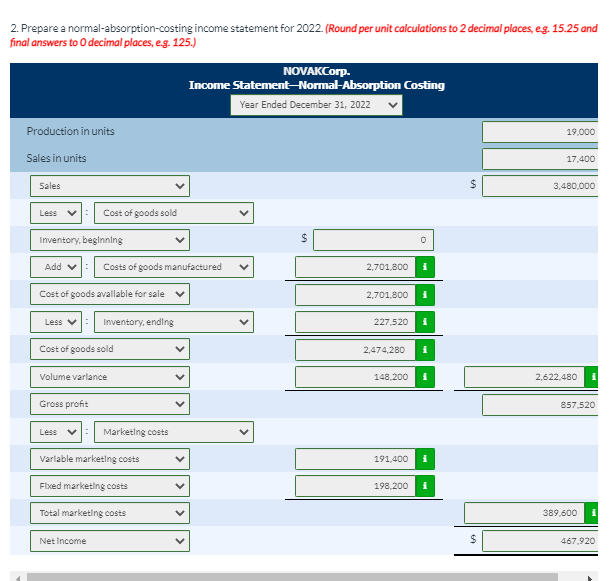Open the Costs of goods manufactured dropdown
Image resolution: width=613 pixels, height=581 pixels.
tap(174, 267)
